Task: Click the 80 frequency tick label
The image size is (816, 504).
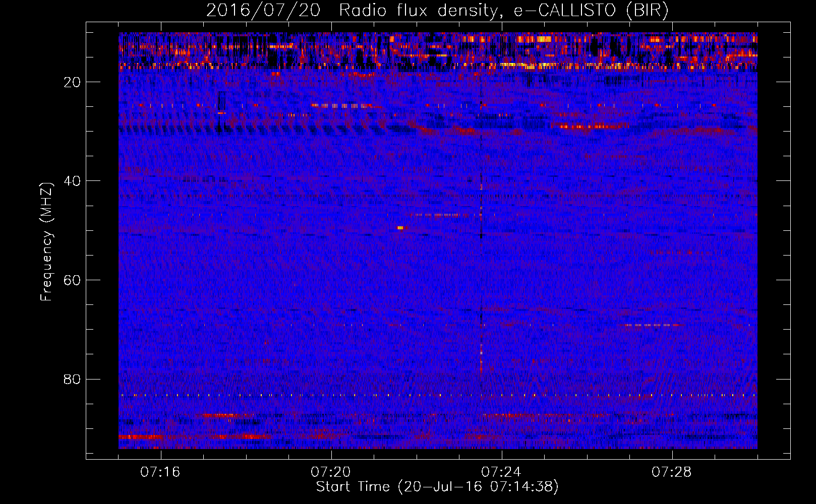Action: (x=73, y=379)
